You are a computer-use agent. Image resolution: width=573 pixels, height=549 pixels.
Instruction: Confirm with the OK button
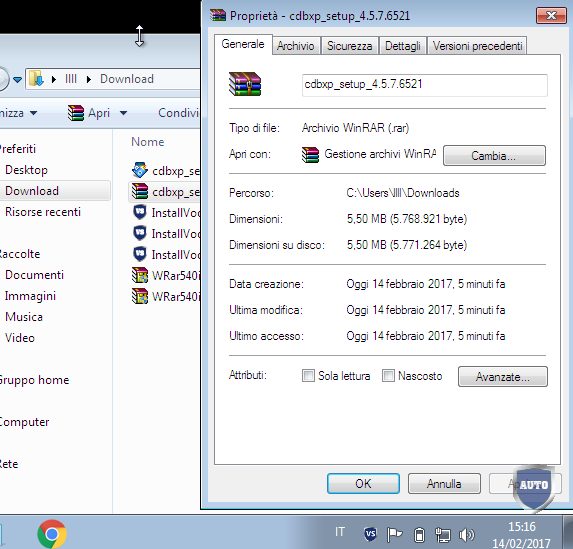[363, 484]
